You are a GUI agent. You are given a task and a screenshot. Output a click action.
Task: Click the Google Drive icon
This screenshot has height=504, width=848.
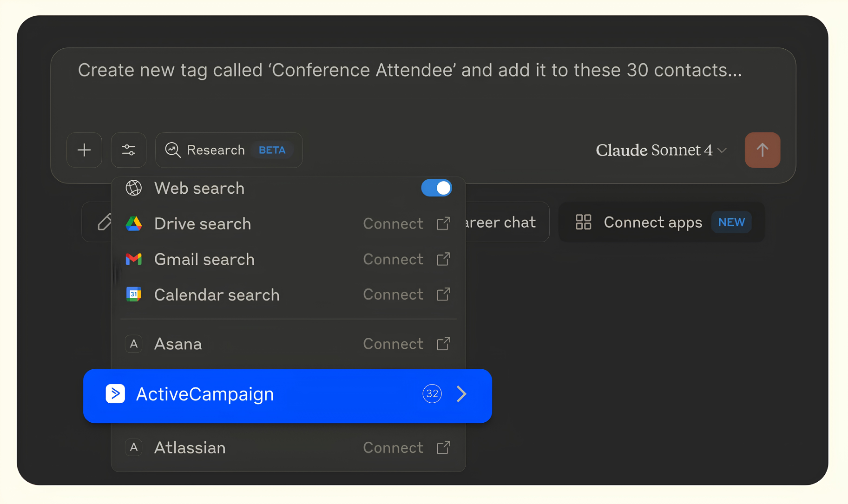(x=134, y=224)
